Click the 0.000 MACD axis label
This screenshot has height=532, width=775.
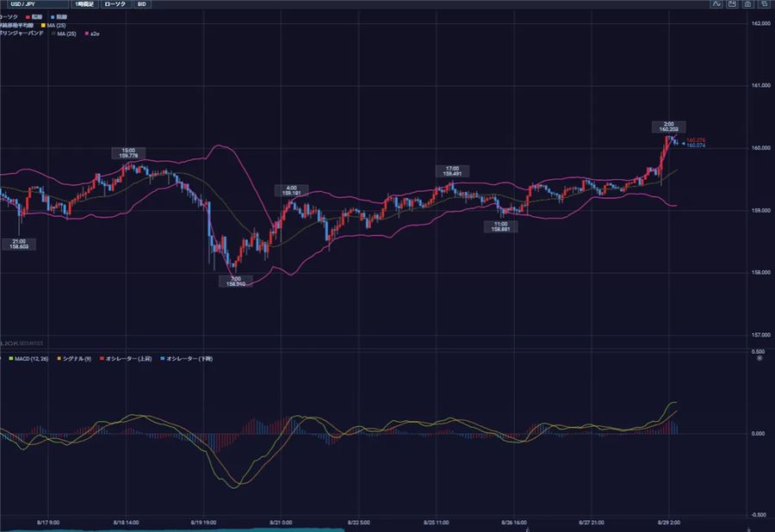click(x=758, y=434)
